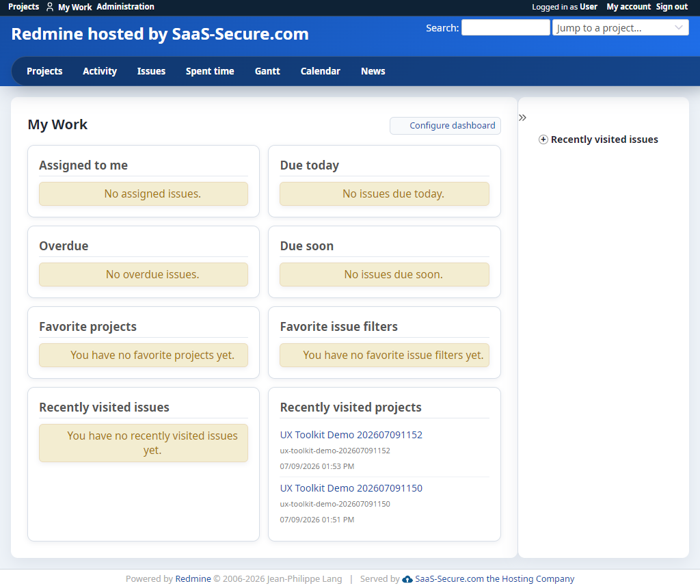Click the My Work page heading
The width and height of the screenshot is (700, 588).
point(57,124)
